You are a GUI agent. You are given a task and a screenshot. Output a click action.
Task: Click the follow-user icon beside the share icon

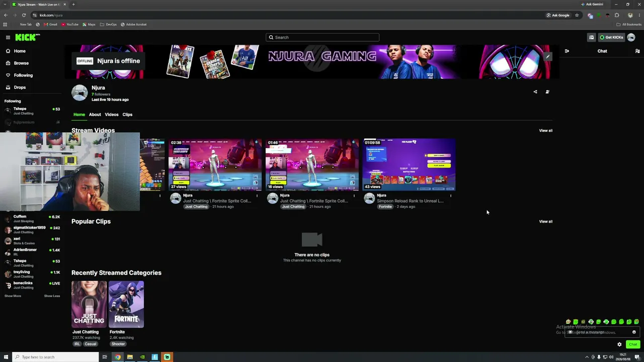click(547, 92)
